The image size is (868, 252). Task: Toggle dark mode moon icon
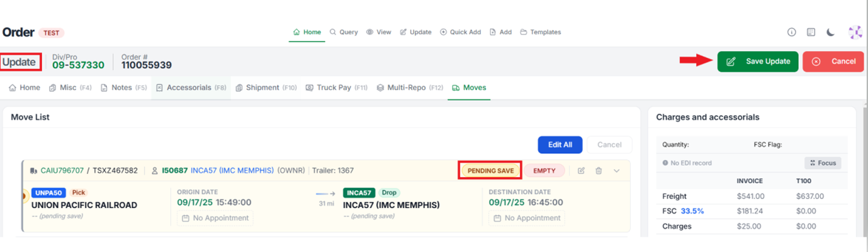tap(831, 32)
